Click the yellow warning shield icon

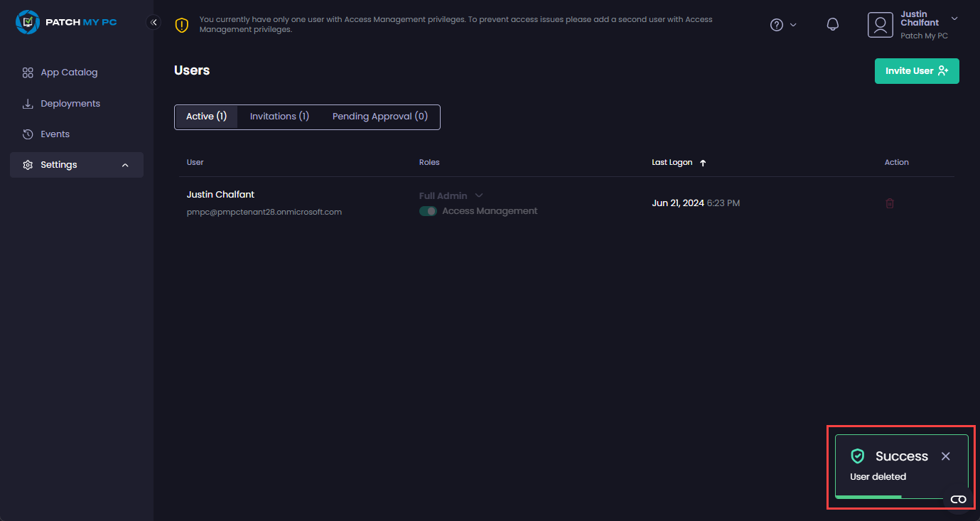coord(182,26)
